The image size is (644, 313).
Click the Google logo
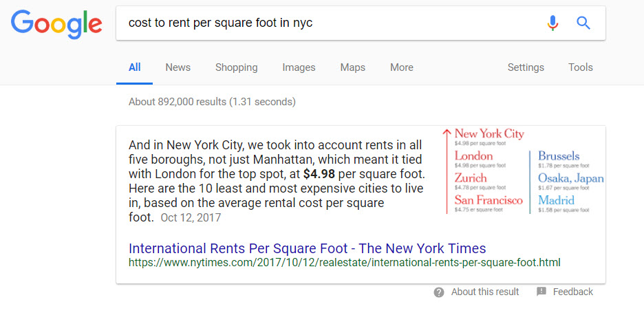[56, 24]
